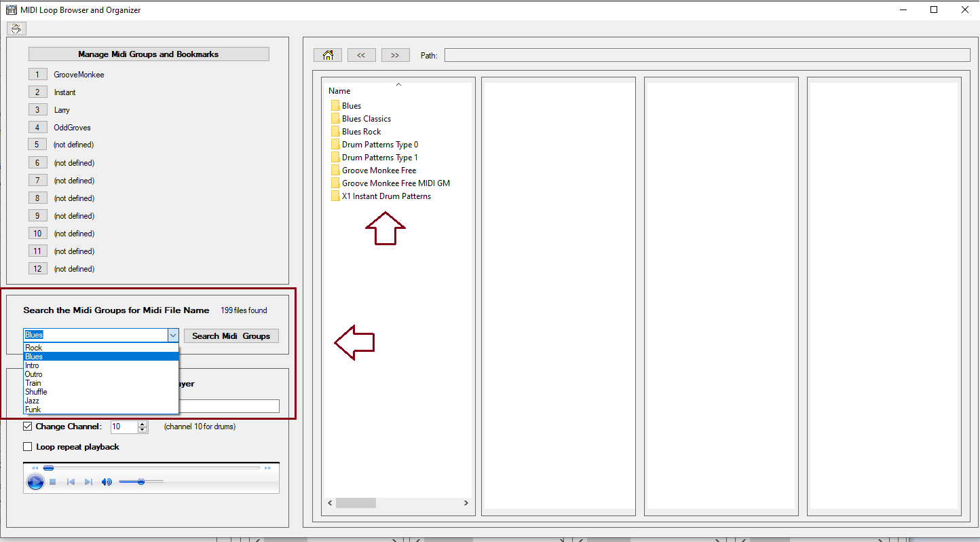
Task: Mute with the speaker volume icon
Action: click(x=107, y=482)
